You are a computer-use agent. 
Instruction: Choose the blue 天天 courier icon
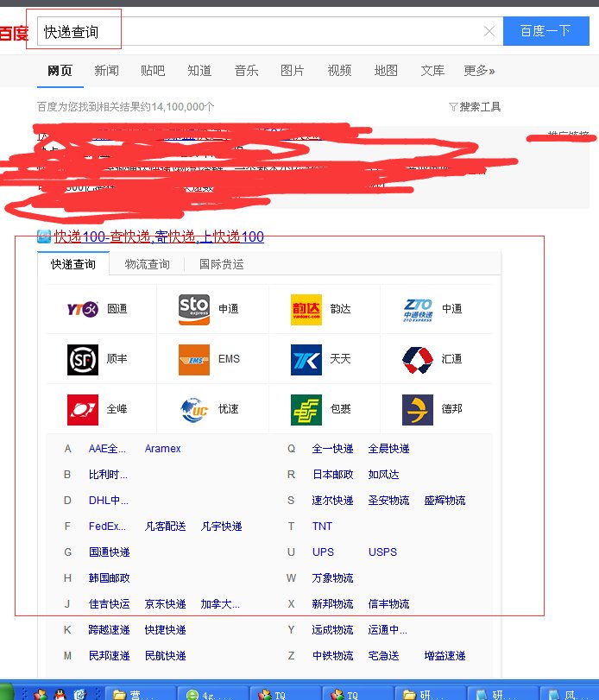[306, 359]
